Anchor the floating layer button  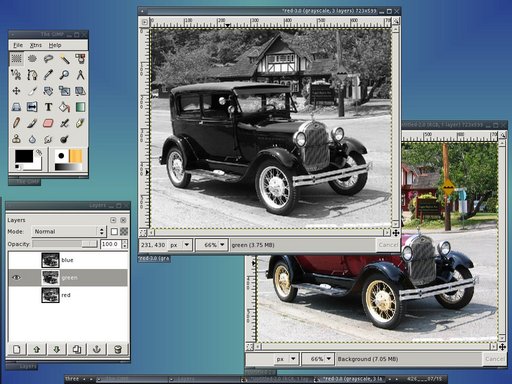click(97, 349)
